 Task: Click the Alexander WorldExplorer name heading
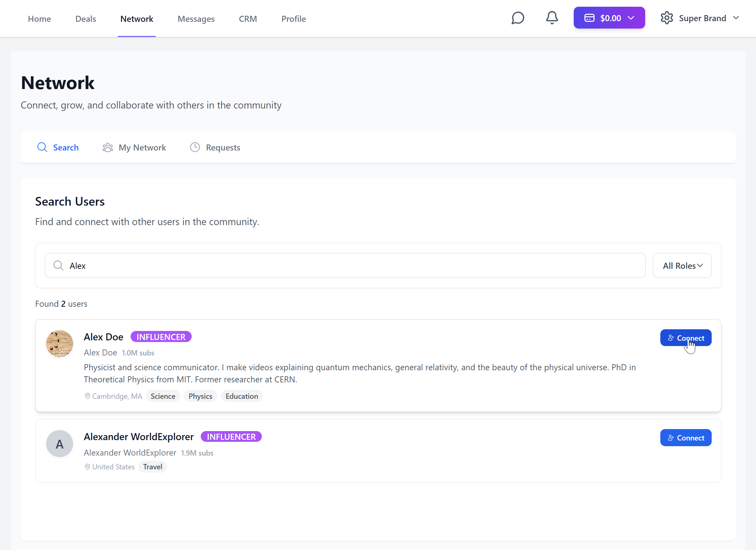(139, 436)
